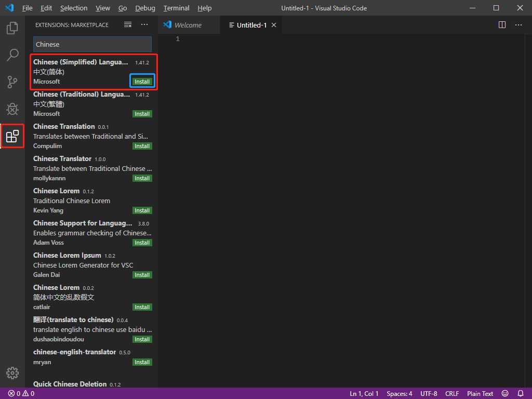Select Chinese (Simplified) Language Pack entry title
Image resolution: width=532 pixels, height=399 pixels.
coord(81,62)
